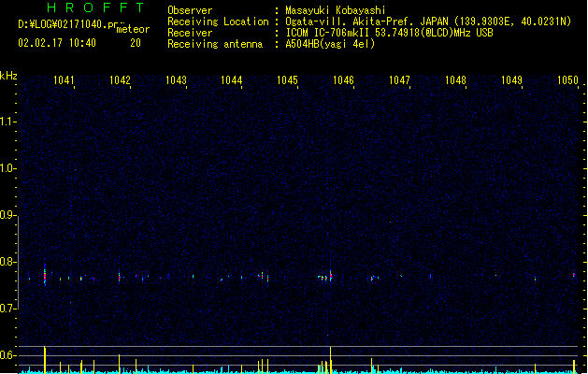The image size is (588, 374).
Task: Click the 1.1 kHz frequency label
Action: pyautogui.click(x=7, y=122)
